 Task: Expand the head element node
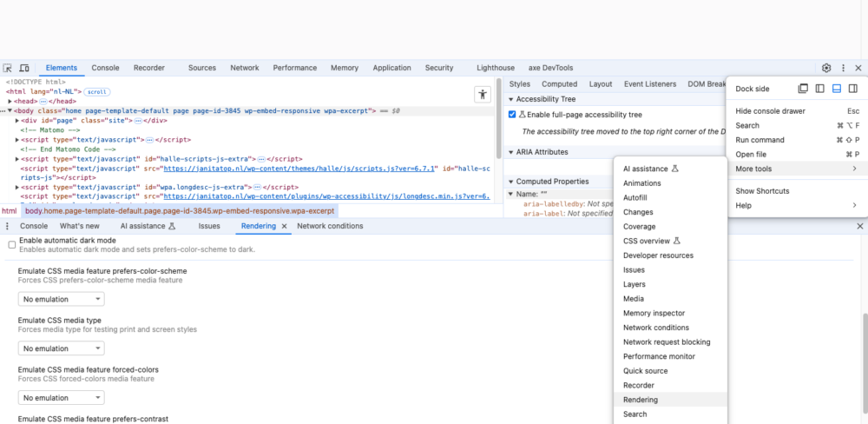click(10, 102)
